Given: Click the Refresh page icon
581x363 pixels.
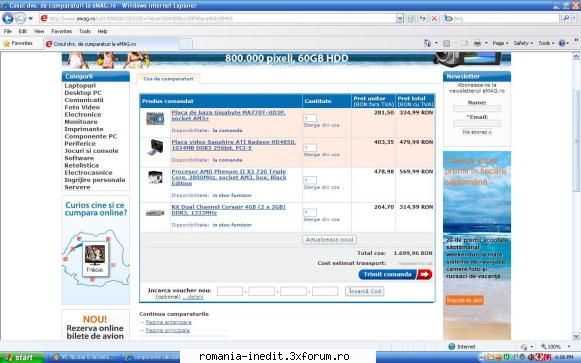Looking at the screenshot, I should [x=422, y=18].
